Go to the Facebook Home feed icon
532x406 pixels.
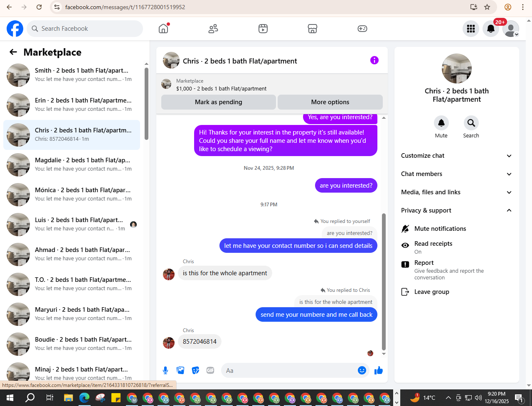click(x=163, y=29)
